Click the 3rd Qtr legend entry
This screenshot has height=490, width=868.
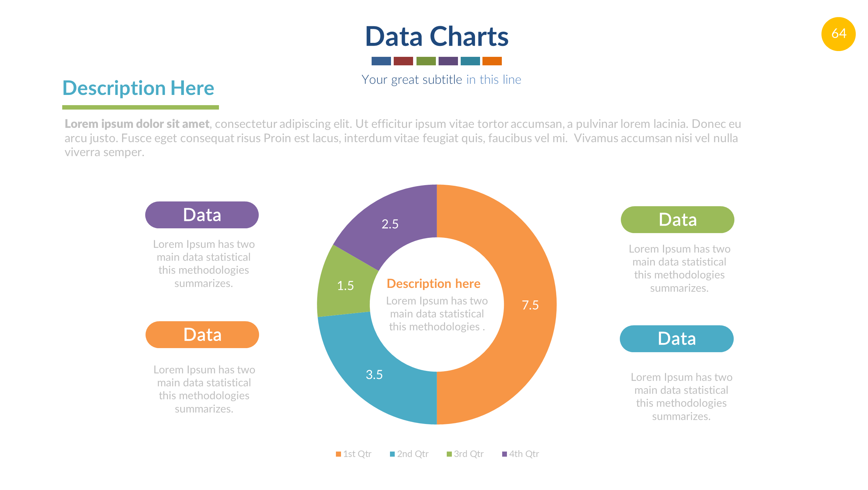pyautogui.click(x=465, y=454)
